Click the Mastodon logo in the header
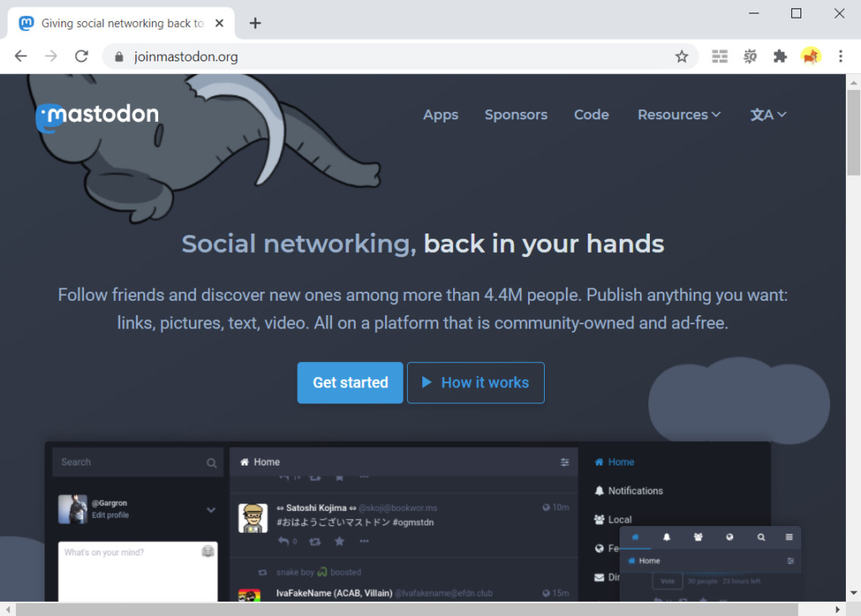 (x=98, y=116)
